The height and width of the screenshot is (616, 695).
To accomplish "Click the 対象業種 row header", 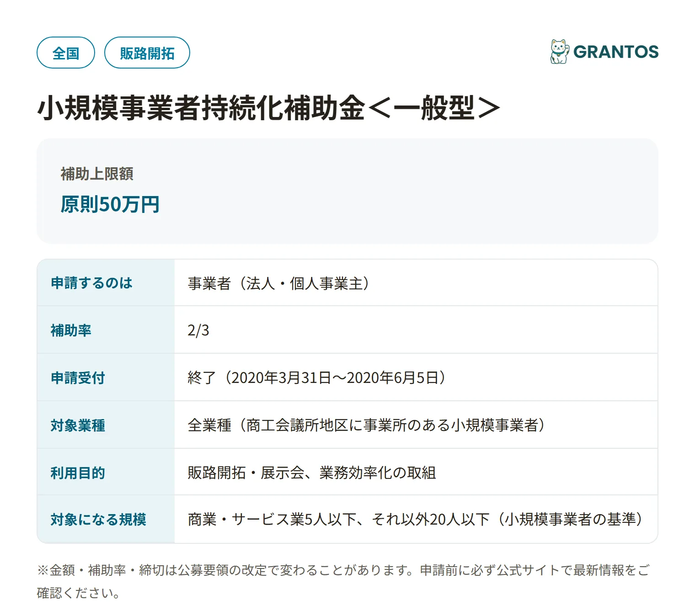I will click(x=106, y=425).
